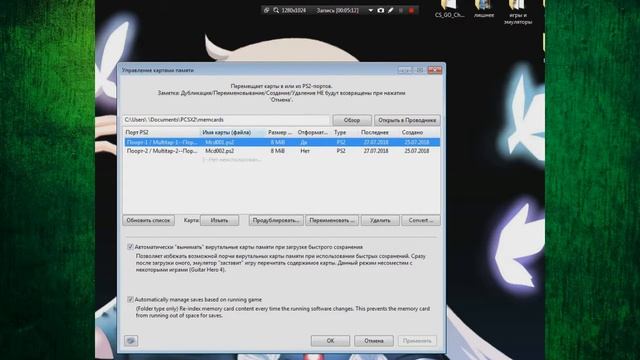Click the target-selection icon at the recorder bar's start
The width and height of the screenshot is (640, 360).
click(266, 10)
